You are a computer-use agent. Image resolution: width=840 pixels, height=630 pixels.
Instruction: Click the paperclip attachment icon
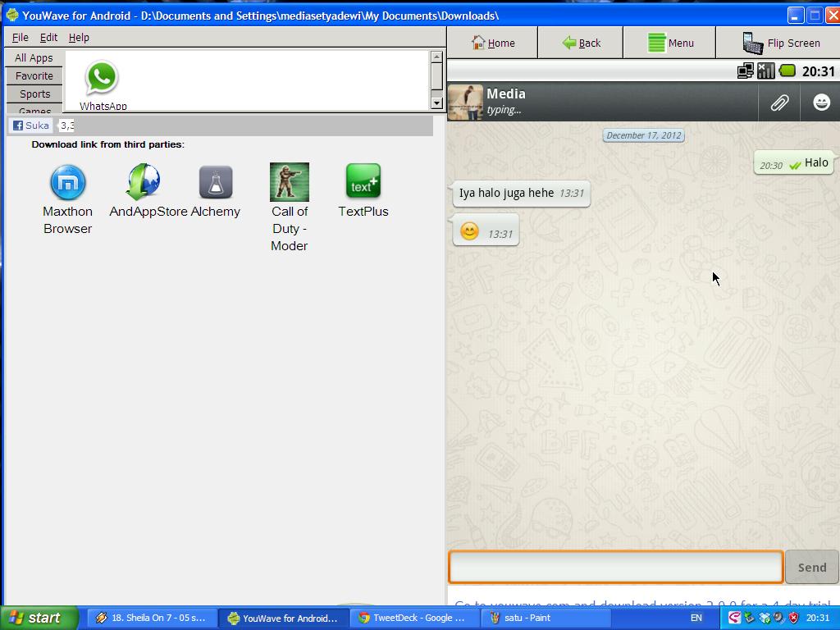778,102
